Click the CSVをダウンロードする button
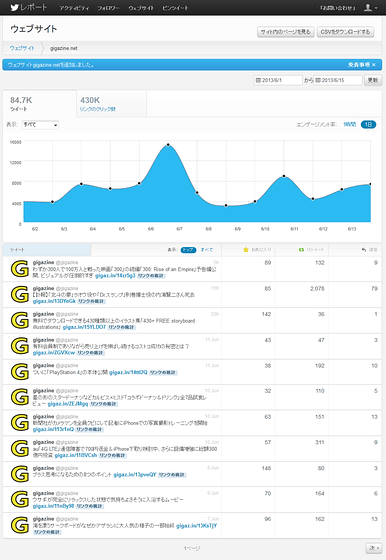Image resolution: width=386 pixels, height=560 pixels. (x=345, y=32)
